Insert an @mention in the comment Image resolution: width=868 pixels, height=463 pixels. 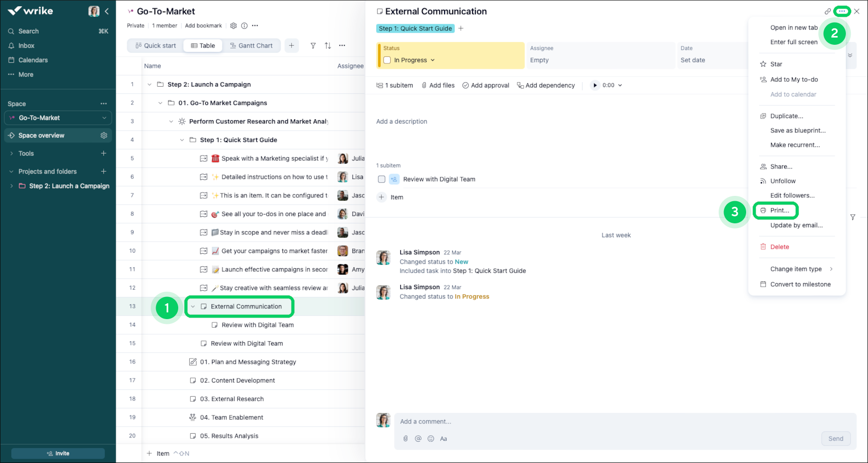[418, 438]
